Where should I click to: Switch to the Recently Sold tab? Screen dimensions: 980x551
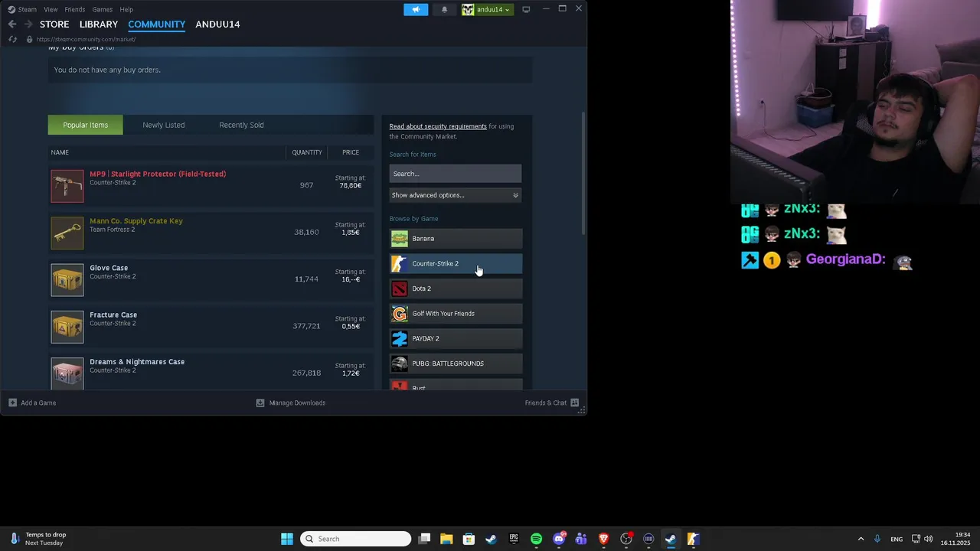point(241,125)
